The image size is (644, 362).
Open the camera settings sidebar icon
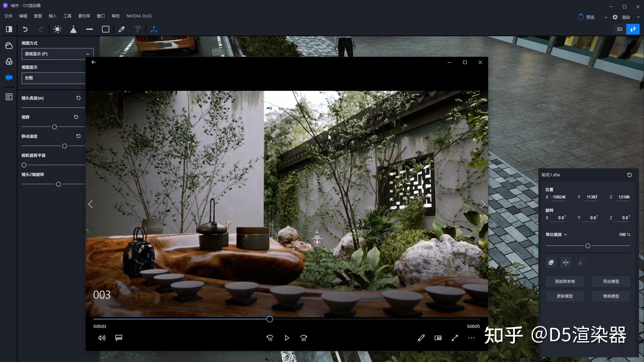coord(9,77)
